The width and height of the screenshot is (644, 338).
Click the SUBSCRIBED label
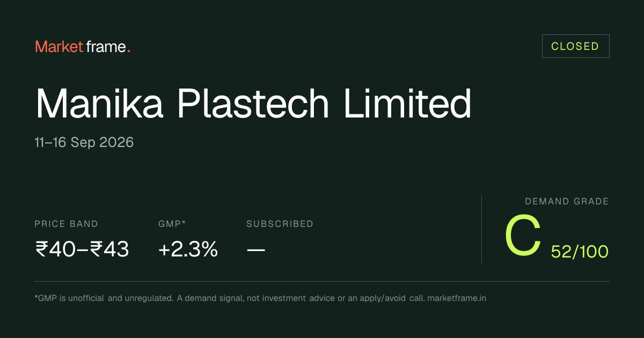280,224
